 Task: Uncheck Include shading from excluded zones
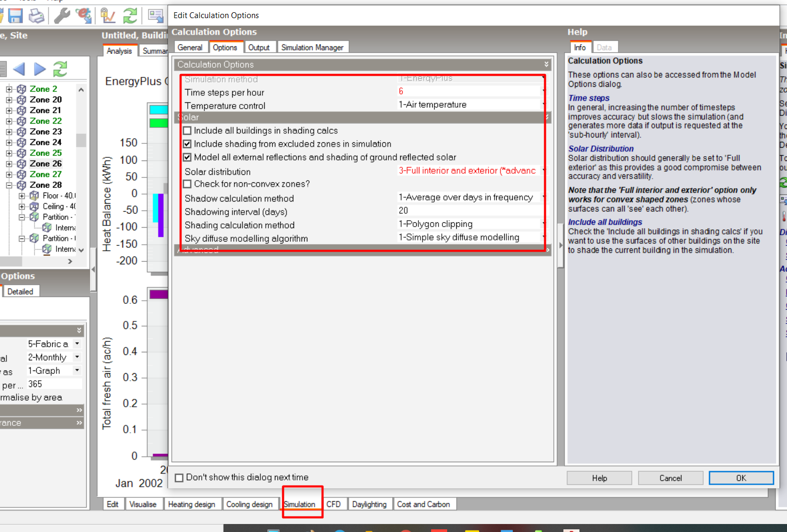point(187,144)
